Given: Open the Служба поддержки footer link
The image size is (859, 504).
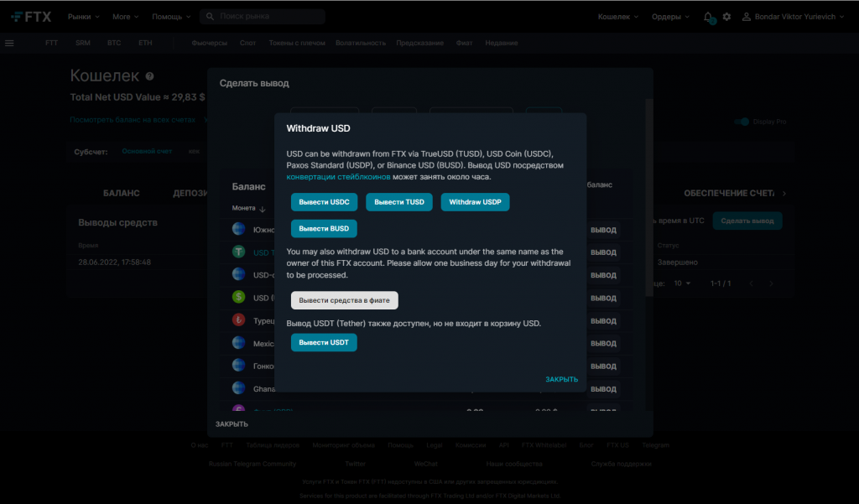Looking at the screenshot, I should coord(622,464).
